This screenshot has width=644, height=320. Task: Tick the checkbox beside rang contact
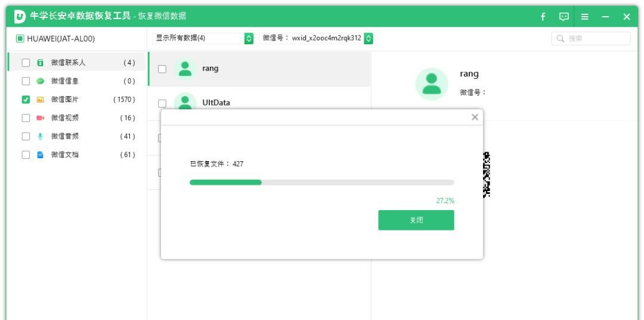[x=162, y=69]
